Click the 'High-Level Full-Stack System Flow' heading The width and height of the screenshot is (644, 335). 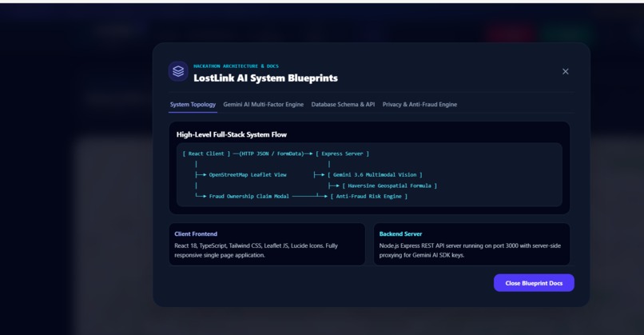pyautogui.click(x=232, y=134)
